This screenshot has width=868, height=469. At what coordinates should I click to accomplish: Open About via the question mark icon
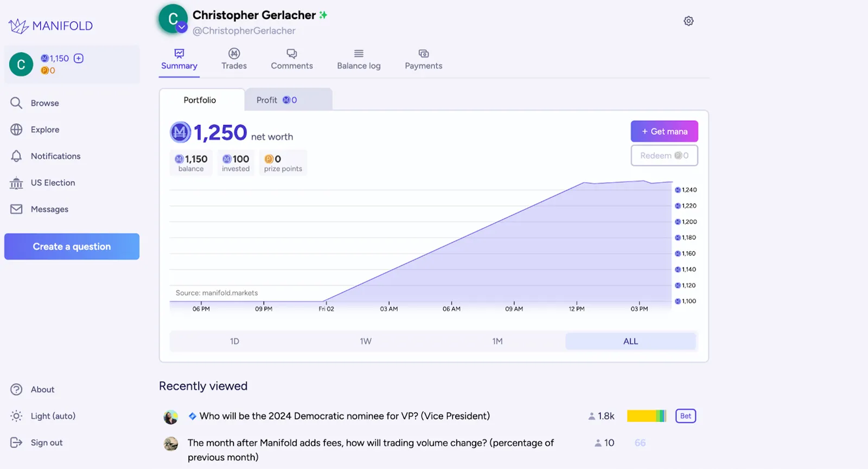coord(16,389)
